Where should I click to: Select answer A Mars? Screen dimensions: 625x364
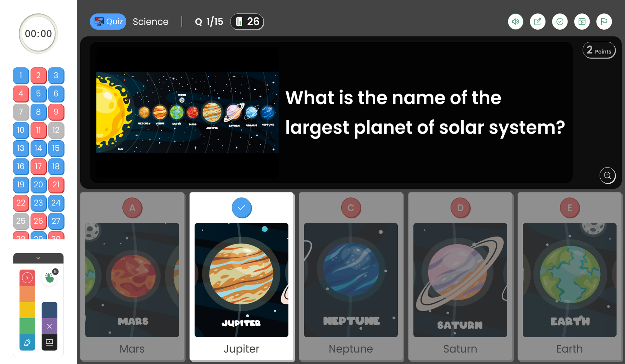click(x=132, y=277)
